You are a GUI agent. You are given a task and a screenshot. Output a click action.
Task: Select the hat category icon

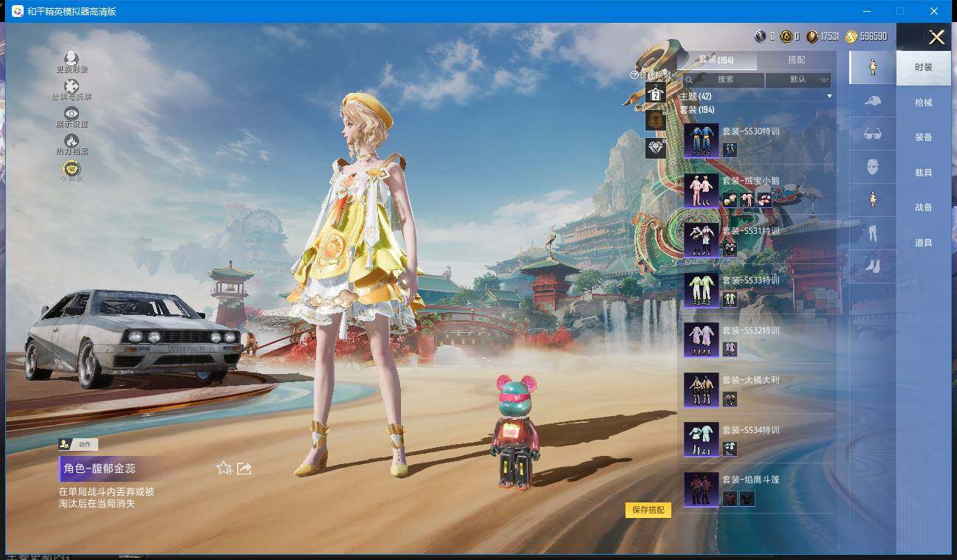tap(872, 101)
